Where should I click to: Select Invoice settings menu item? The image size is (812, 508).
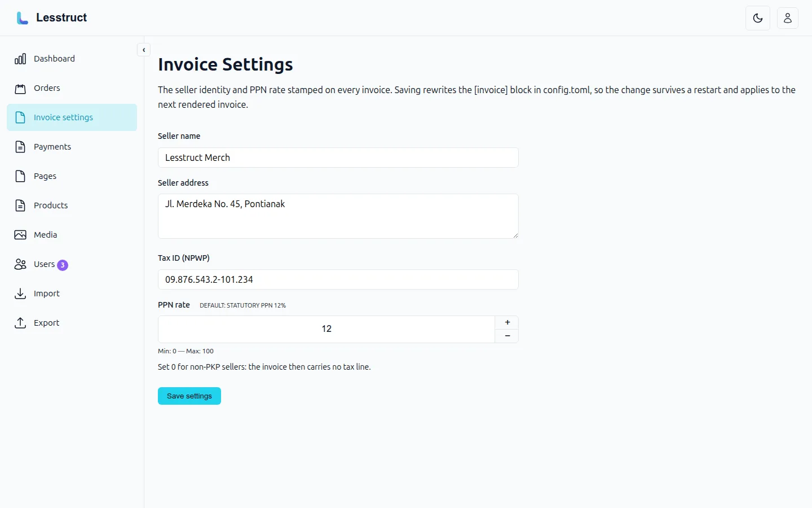[x=72, y=117]
